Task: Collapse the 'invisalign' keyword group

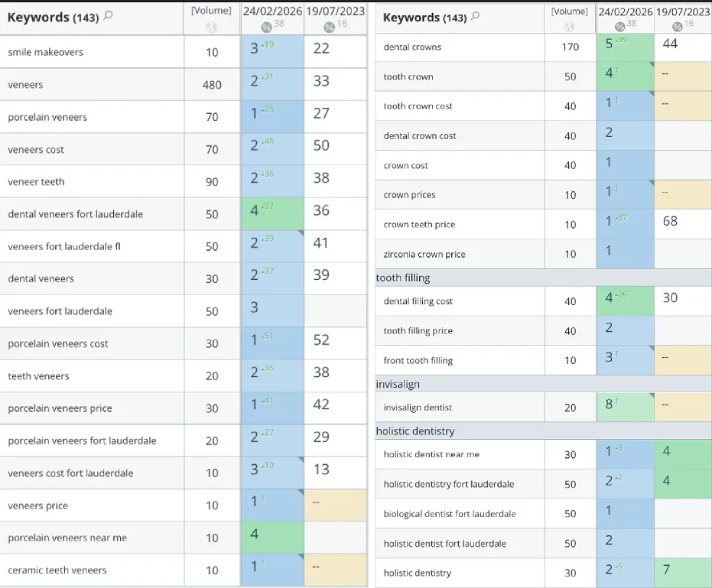Action: coord(398,384)
